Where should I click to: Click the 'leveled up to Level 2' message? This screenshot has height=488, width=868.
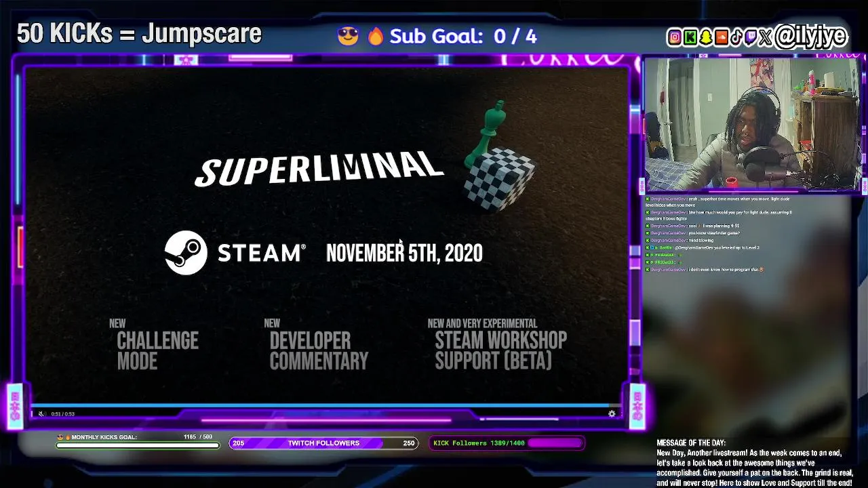(x=703, y=248)
